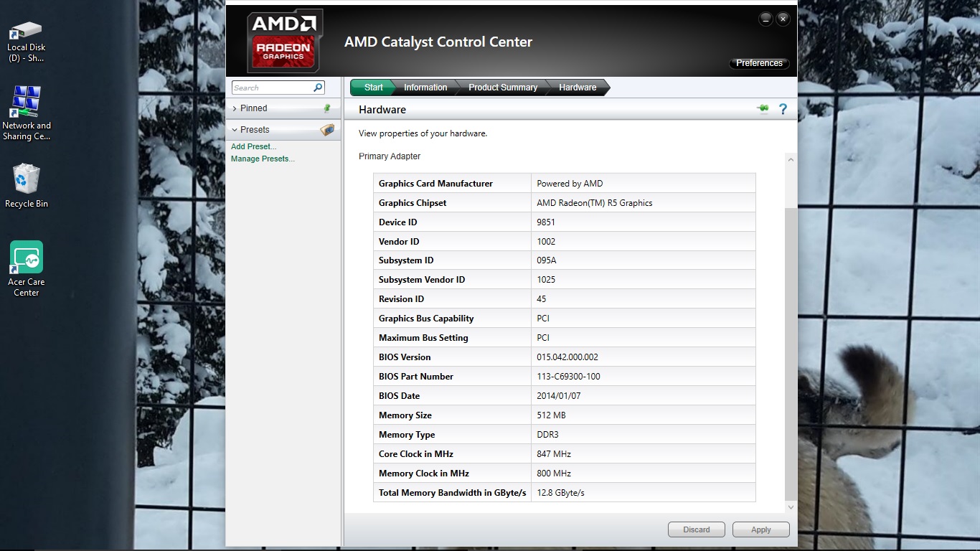Select the Graphics Card Manufacturer row label
980x551 pixels.
click(435, 184)
